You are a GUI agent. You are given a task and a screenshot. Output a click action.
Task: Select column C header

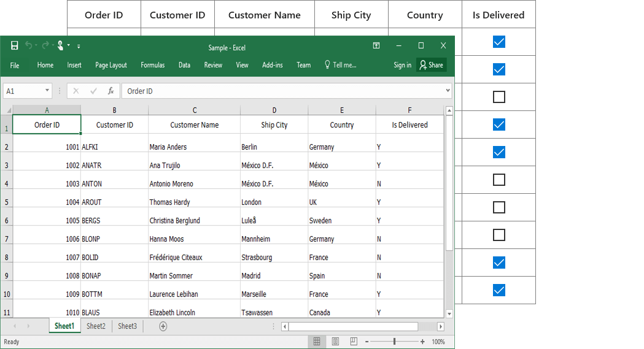tap(195, 110)
